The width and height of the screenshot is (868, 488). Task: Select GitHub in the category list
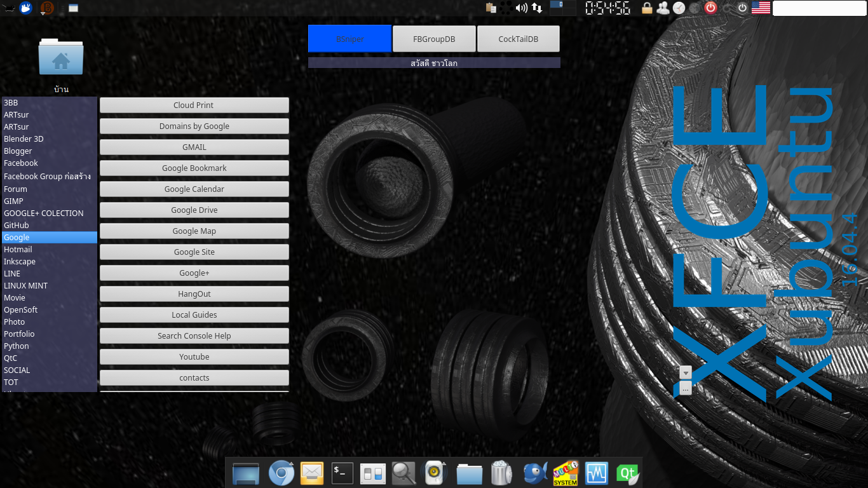pos(50,225)
